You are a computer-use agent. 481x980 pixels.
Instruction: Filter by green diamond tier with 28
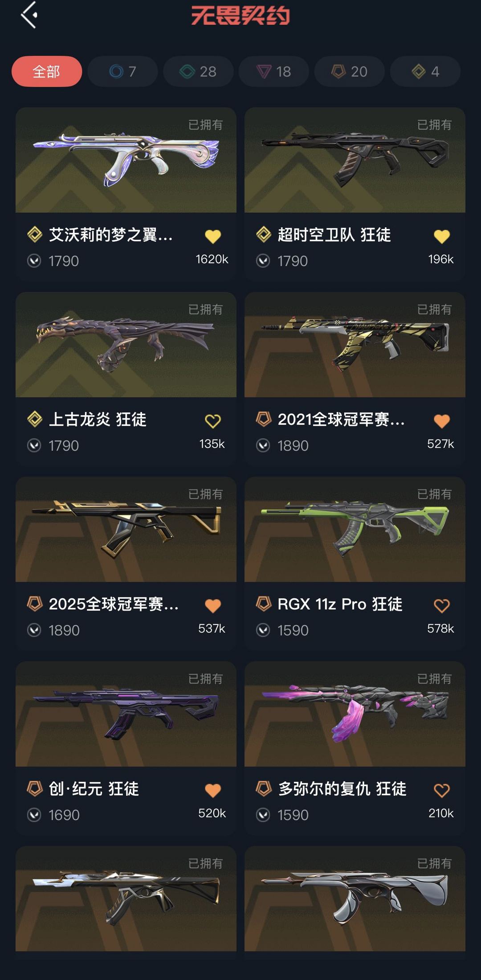tap(198, 71)
